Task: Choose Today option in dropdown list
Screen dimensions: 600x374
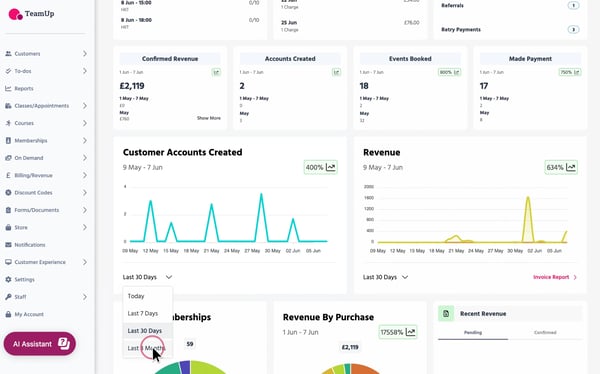Action: [x=136, y=296]
